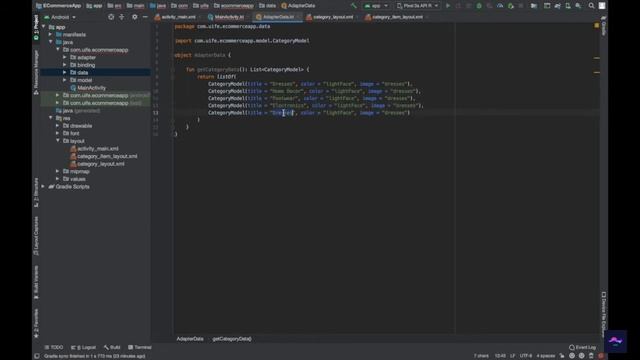Viewport: 640px width, 360px height.
Task: Open TODO tool window tab
Action: (54, 347)
